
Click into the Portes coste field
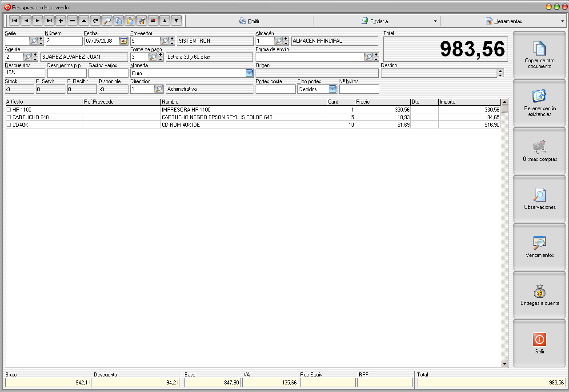pyautogui.click(x=275, y=89)
